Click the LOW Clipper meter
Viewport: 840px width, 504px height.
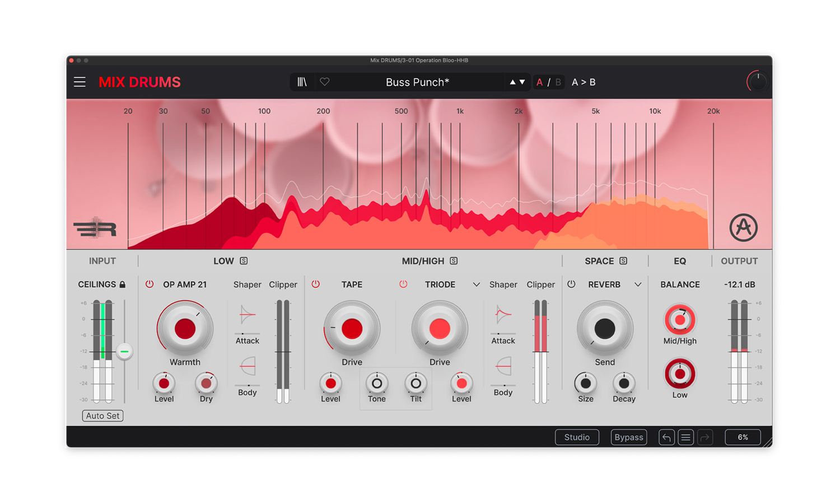click(x=283, y=352)
